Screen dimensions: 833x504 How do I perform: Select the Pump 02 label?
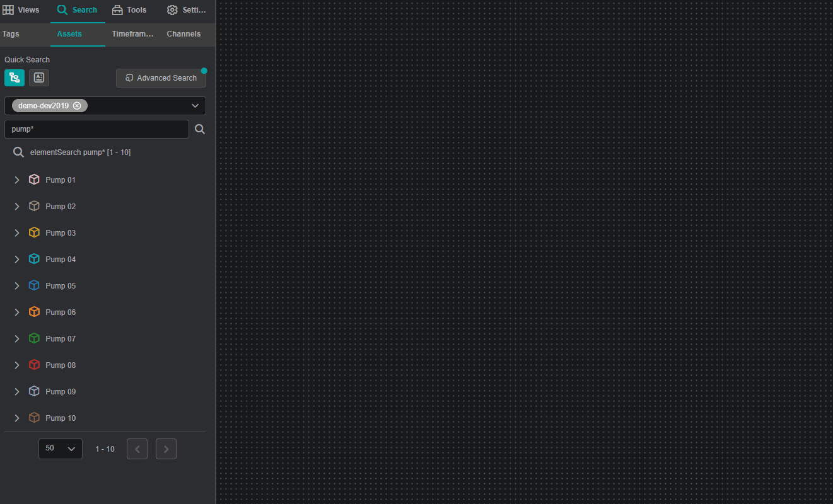pos(61,207)
